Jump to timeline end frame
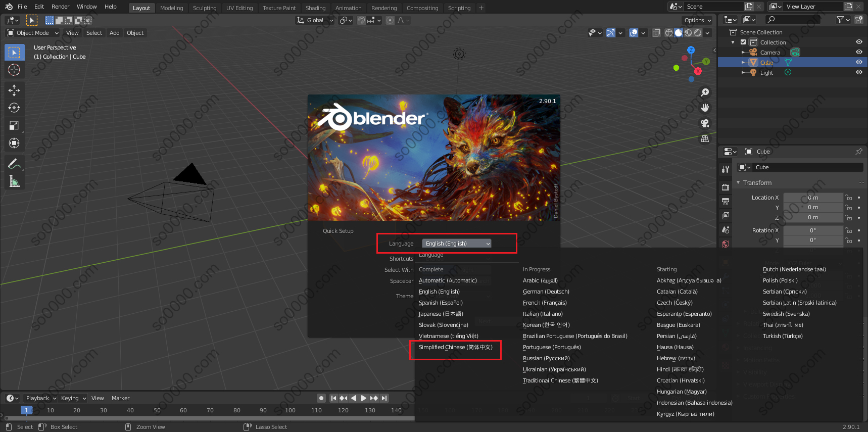The height and width of the screenshot is (432, 868). click(x=384, y=398)
